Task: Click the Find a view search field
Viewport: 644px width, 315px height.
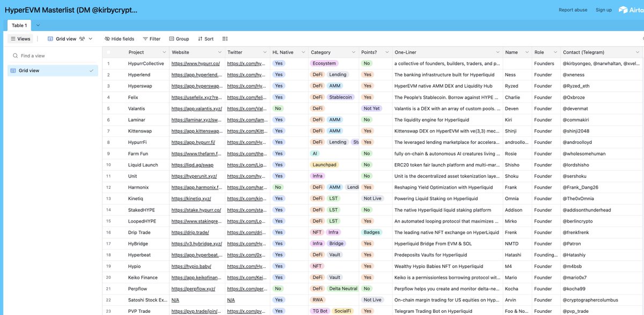Action: (x=54, y=56)
